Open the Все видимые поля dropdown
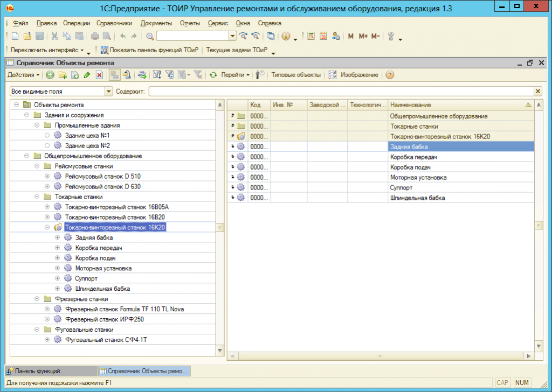The width and height of the screenshot is (552, 392). tap(109, 92)
